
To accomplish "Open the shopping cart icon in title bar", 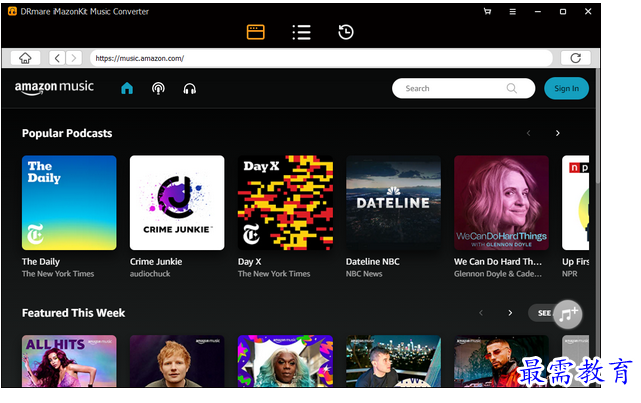I will [x=487, y=11].
